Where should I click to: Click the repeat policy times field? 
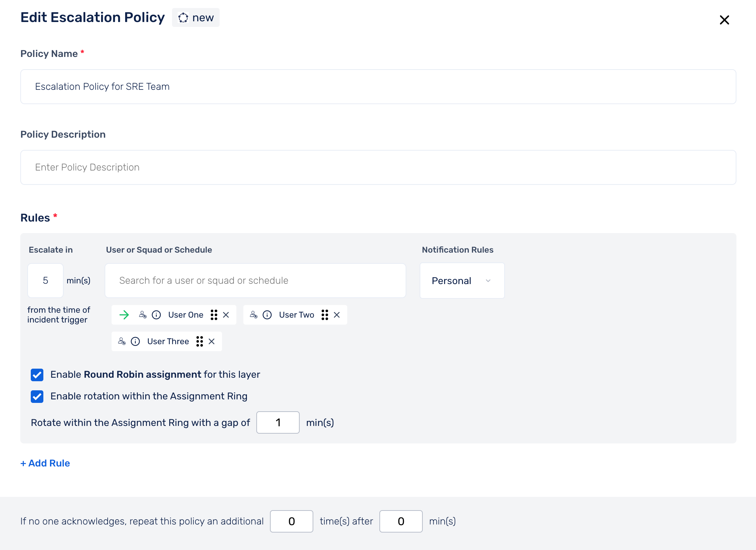click(x=292, y=521)
